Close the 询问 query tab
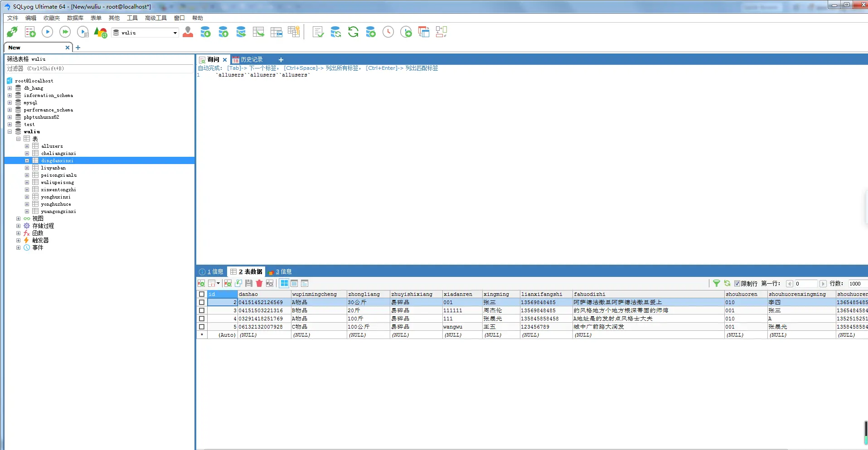This screenshot has height=450, width=868. tap(225, 60)
